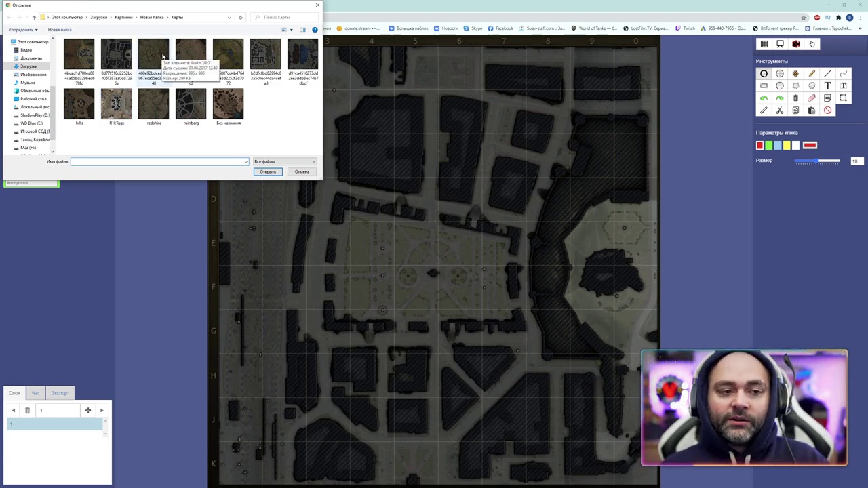Select the crosshair circle tool
This screenshot has width=868, height=488.
pos(780,74)
